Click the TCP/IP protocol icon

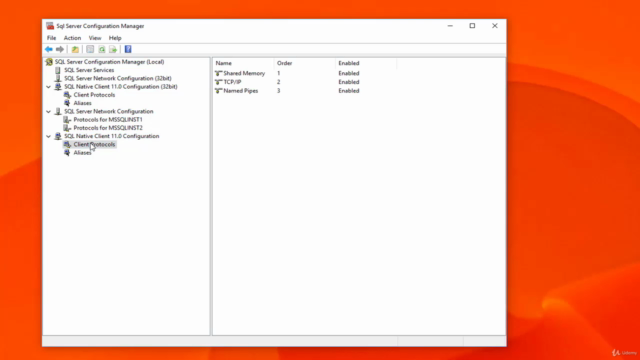[x=218, y=82]
